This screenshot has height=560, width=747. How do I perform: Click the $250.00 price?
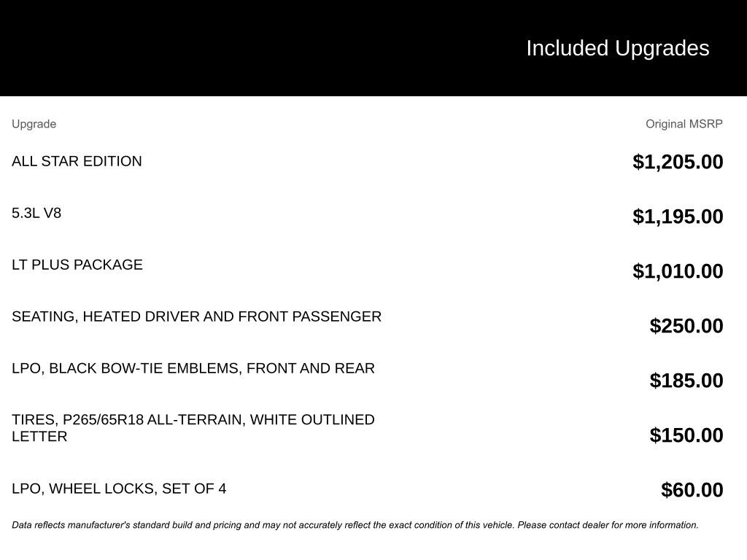(686, 326)
